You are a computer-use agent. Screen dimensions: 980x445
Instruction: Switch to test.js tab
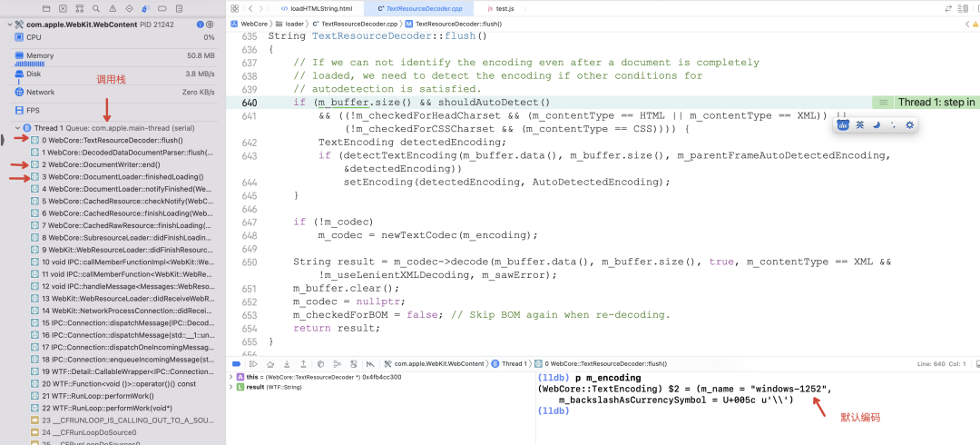[500, 9]
